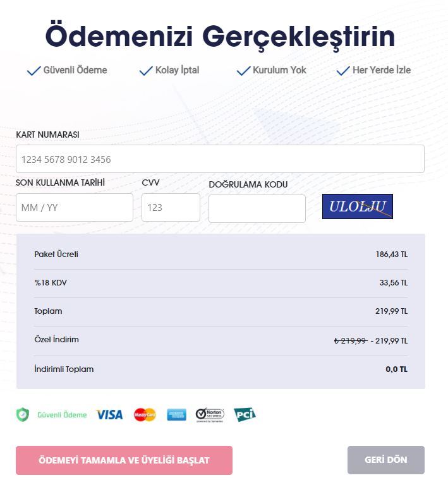The image size is (448, 497).
Task: Click the Norton Secured badge
Action: (210, 415)
